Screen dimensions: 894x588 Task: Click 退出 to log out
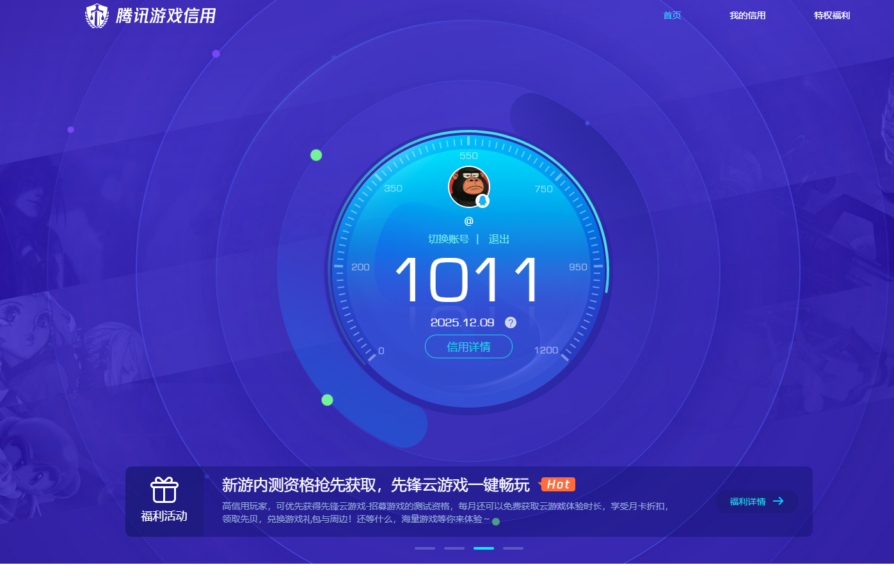[x=499, y=239]
